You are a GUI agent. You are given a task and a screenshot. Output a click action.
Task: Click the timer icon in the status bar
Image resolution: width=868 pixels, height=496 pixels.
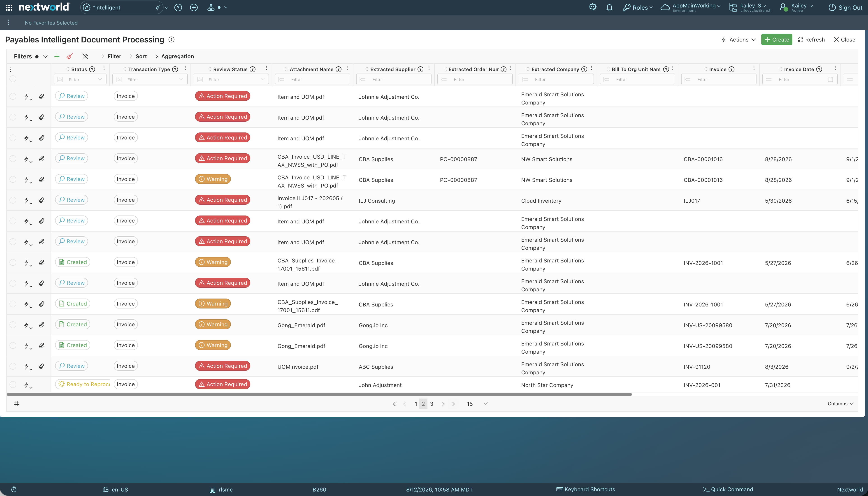click(x=14, y=489)
